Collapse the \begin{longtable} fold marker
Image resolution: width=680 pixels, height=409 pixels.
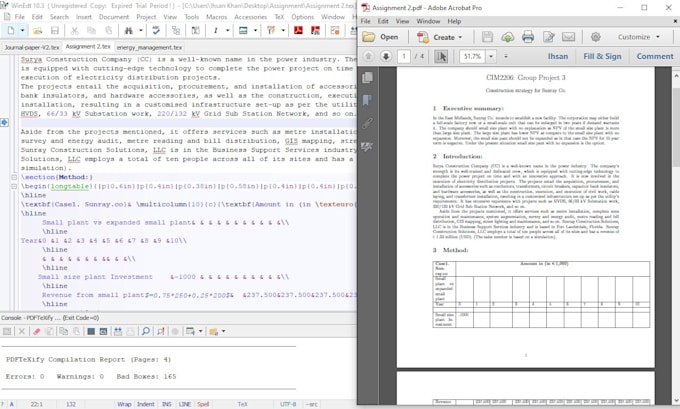(14, 186)
